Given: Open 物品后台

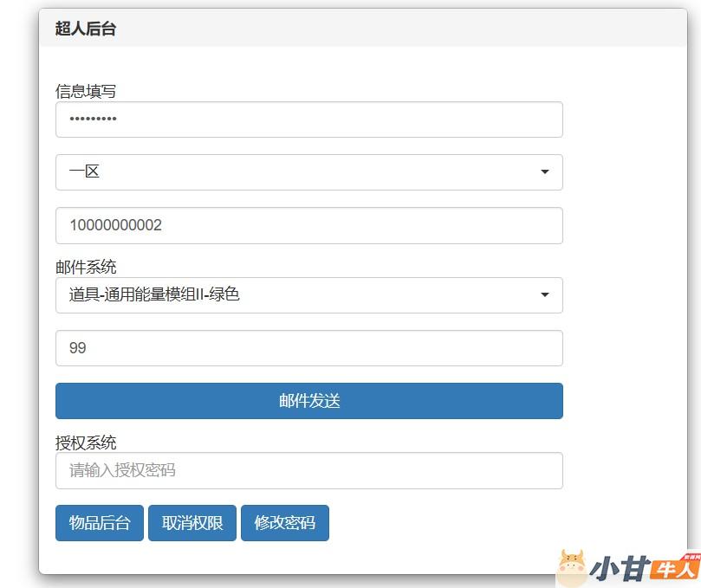Looking at the screenshot, I should 100,523.
